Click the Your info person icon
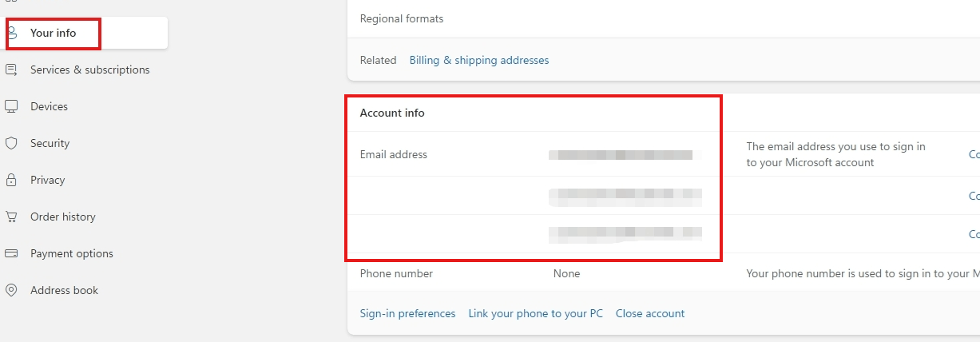Image resolution: width=980 pixels, height=342 pixels. pyautogui.click(x=12, y=33)
